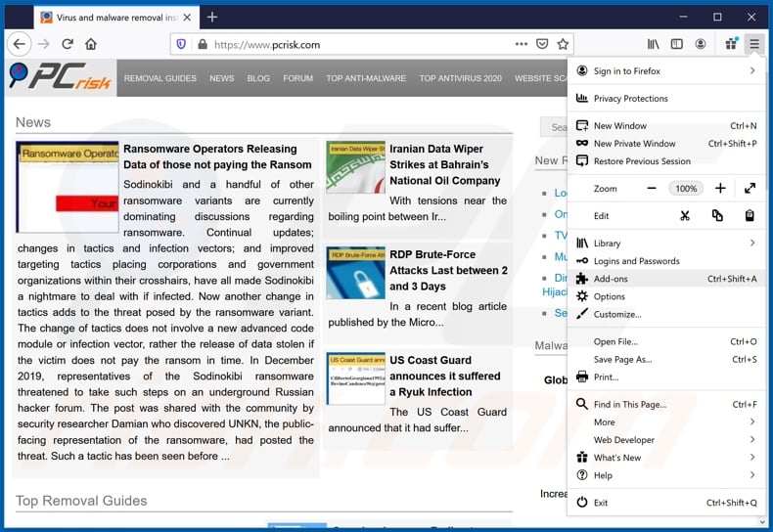The height and width of the screenshot is (532, 773).
Task: Paste with the clipboard icon
Action: point(750,216)
